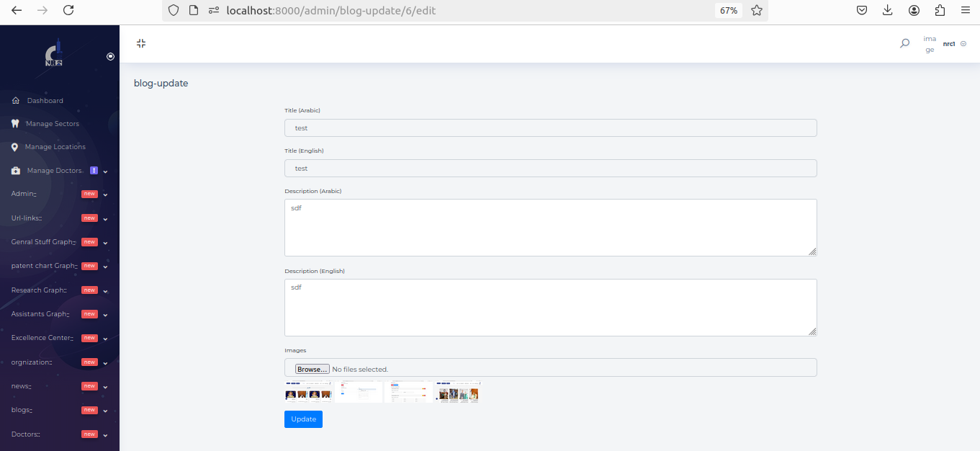Bookmark this page with star icon
The image size is (980, 451).
tap(756, 10)
